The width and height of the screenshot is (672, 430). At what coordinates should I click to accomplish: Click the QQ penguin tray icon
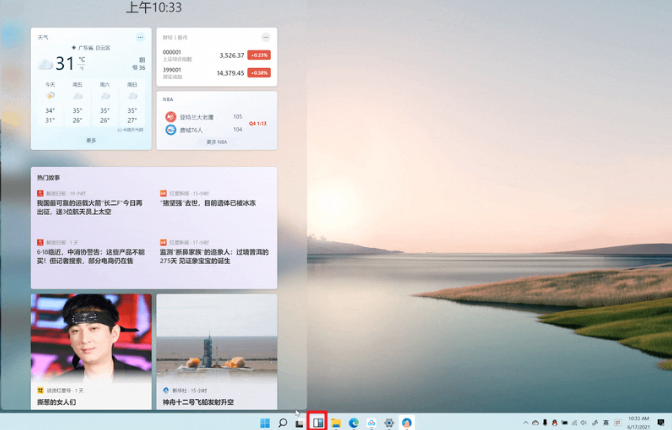click(x=555, y=423)
